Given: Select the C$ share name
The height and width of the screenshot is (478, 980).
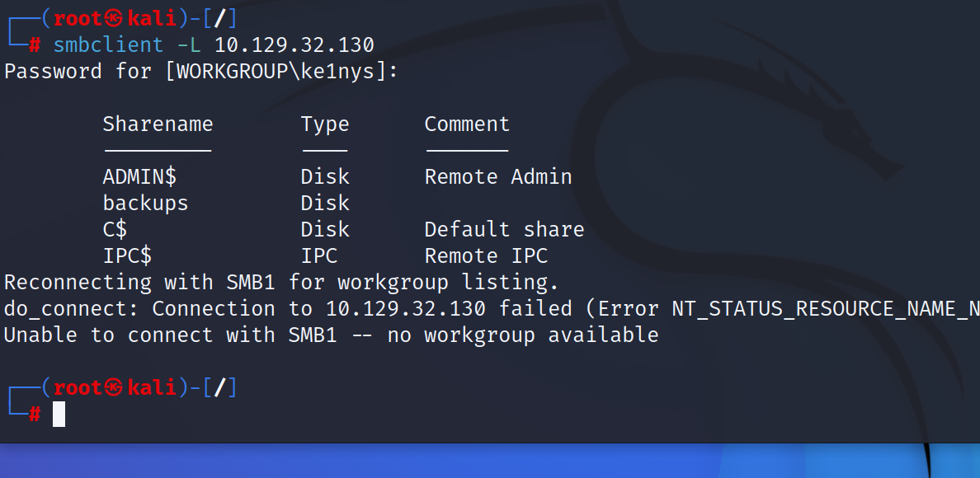Looking at the screenshot, I should point(115,229).
